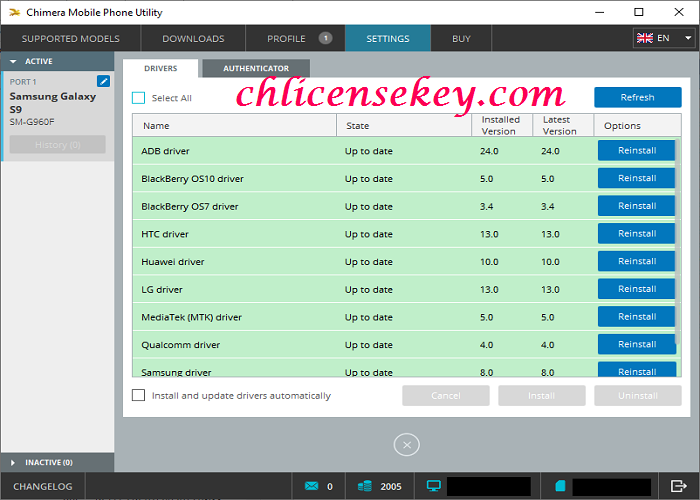Select the BlackBerry OS10 driver name

(x=192, y=179)
